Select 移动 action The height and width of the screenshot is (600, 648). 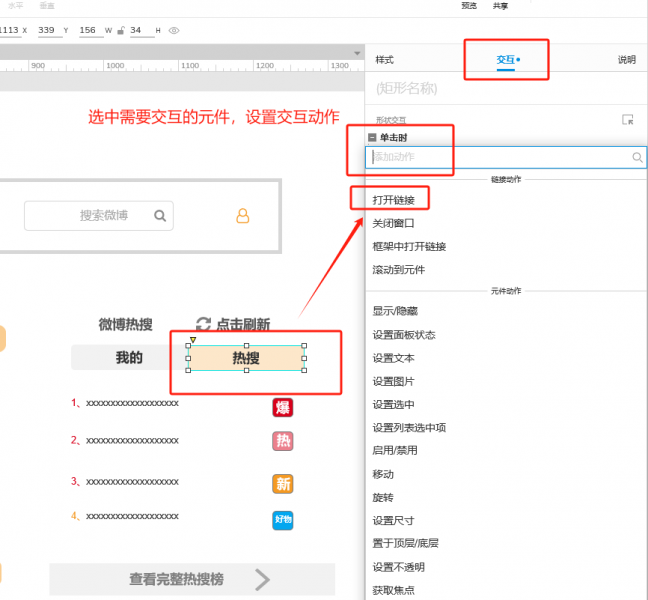pos(383,474)
